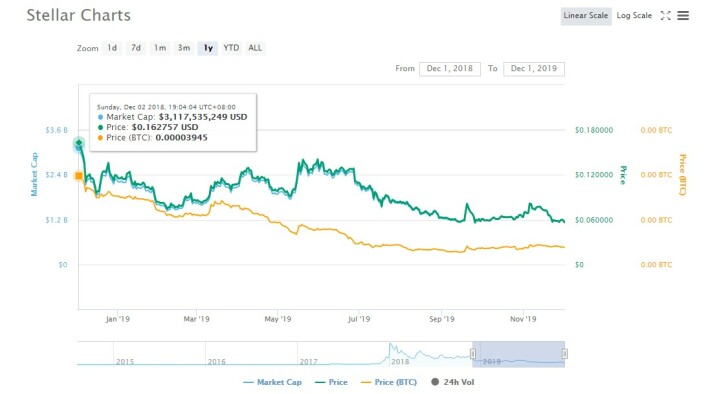Click the 2016 label in navigator

(216, 362)
